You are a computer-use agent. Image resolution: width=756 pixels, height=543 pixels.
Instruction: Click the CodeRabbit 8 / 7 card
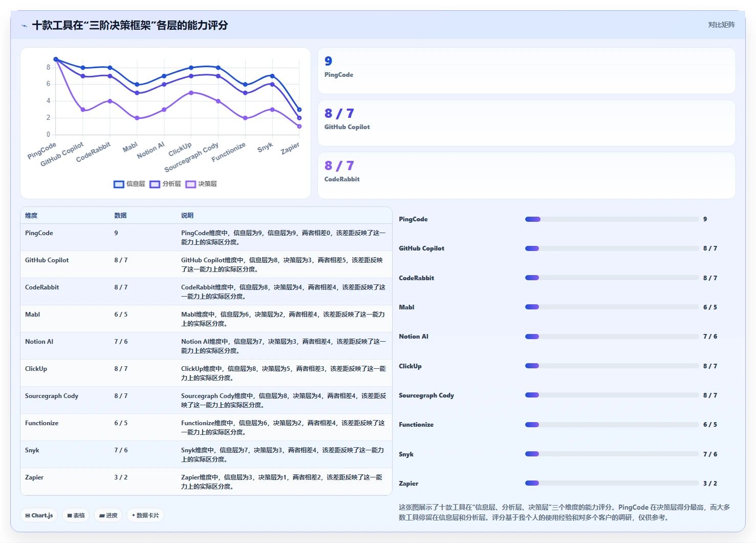[526, 175]
